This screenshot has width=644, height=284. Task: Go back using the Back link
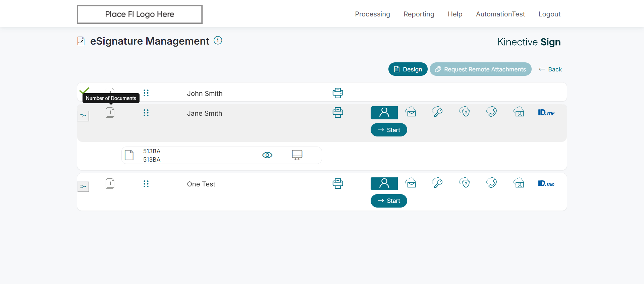(x=550, y=69)
